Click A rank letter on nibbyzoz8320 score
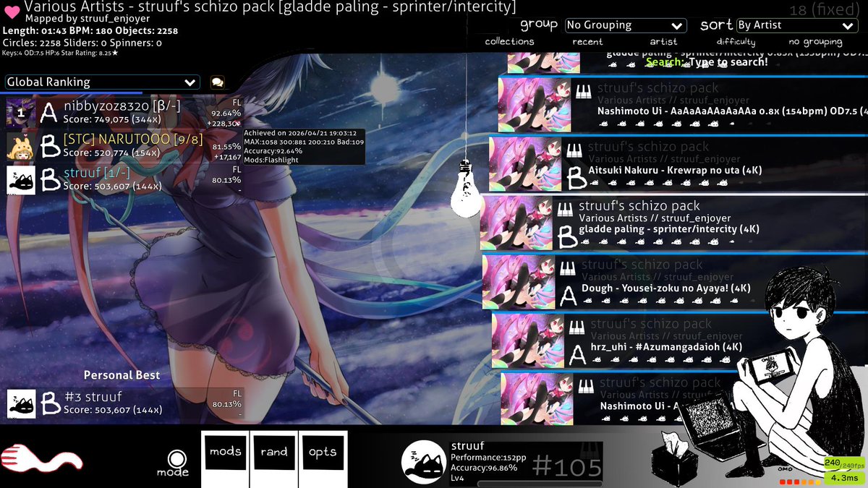This screenshot has width=868, height=488. (49, 114)
